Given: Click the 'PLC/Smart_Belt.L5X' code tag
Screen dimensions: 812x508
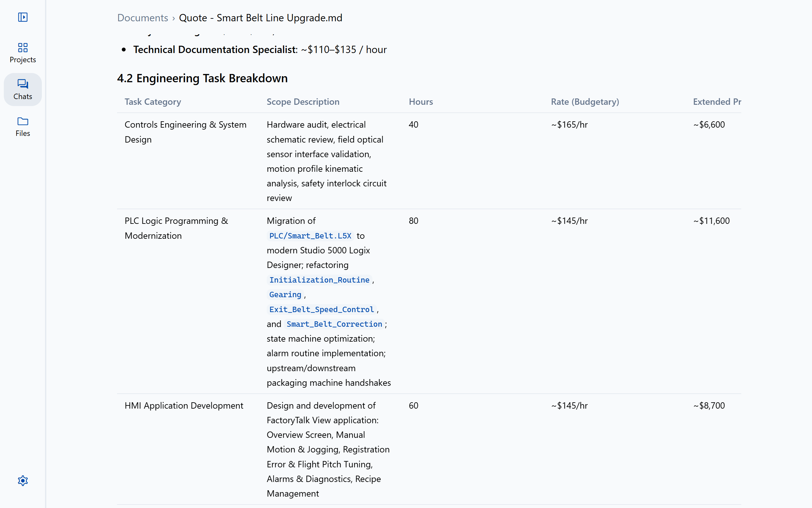Looking at the screenshot, I should [x=310, y=236].
